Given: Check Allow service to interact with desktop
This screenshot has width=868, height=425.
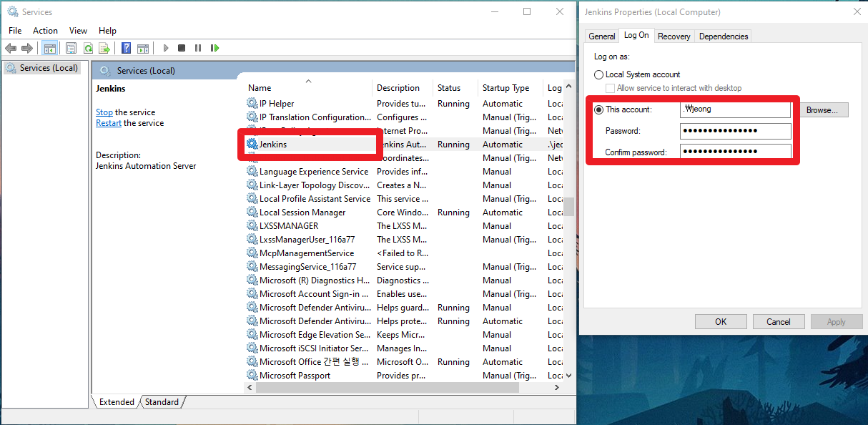Looking at the screenshot, I should (x=610, y=88).
